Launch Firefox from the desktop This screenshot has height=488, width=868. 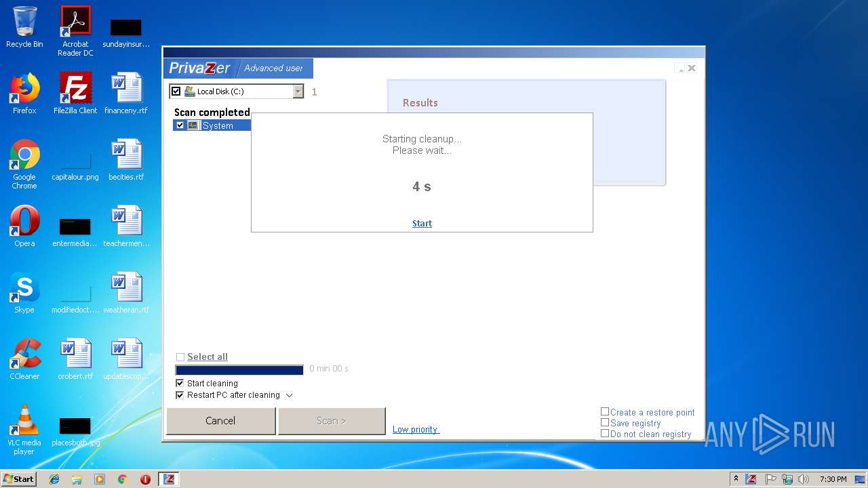pyautogui.click(x=24, y=94)
